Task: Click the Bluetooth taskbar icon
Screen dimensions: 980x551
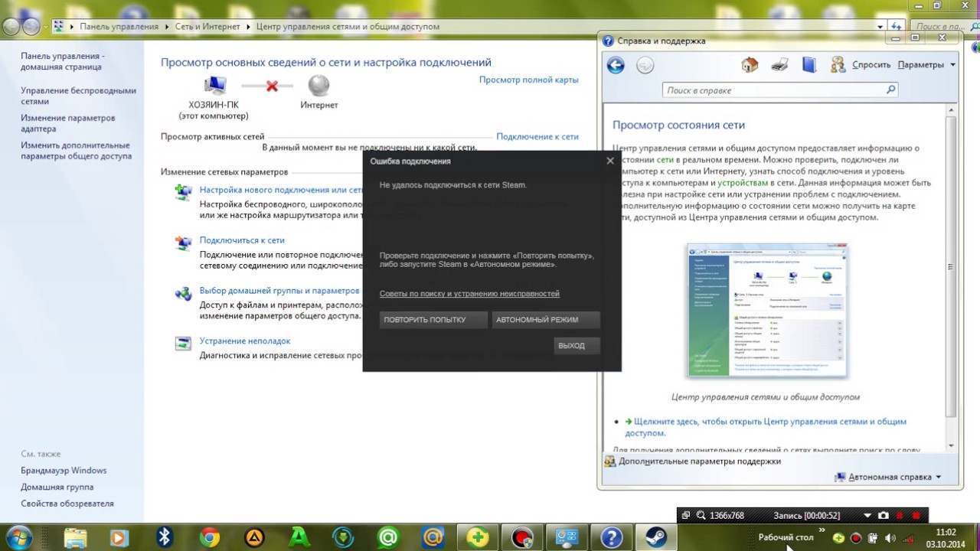Action: click(164, 538)
